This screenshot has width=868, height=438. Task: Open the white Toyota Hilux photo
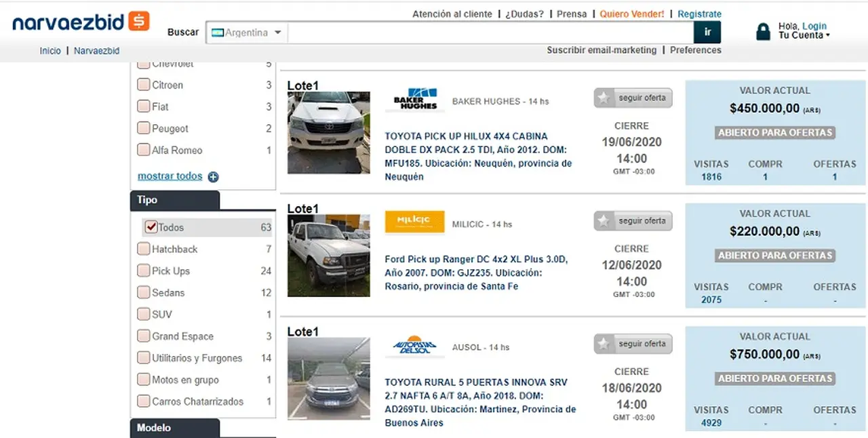pyautogui.click(x=329, y=133)
